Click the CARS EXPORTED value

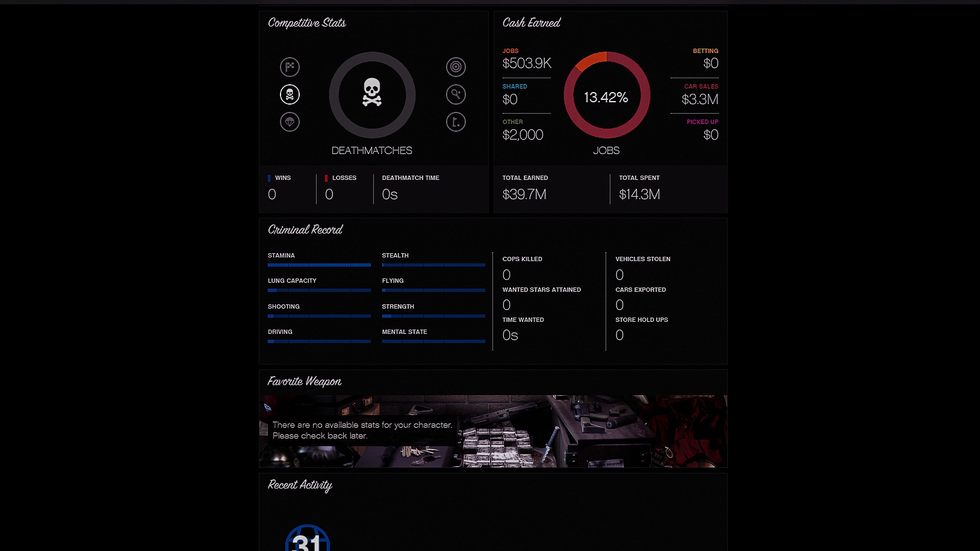(620, 305)
